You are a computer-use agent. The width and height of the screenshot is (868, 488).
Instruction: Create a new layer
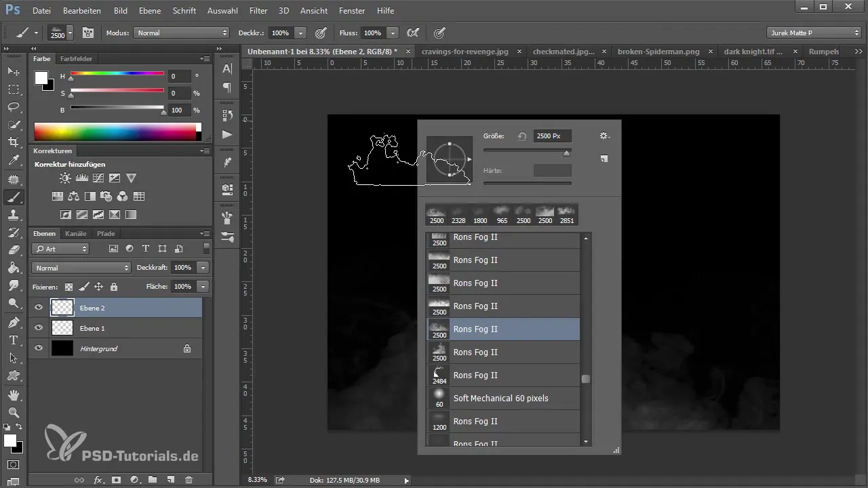click(x=170, y=480)
